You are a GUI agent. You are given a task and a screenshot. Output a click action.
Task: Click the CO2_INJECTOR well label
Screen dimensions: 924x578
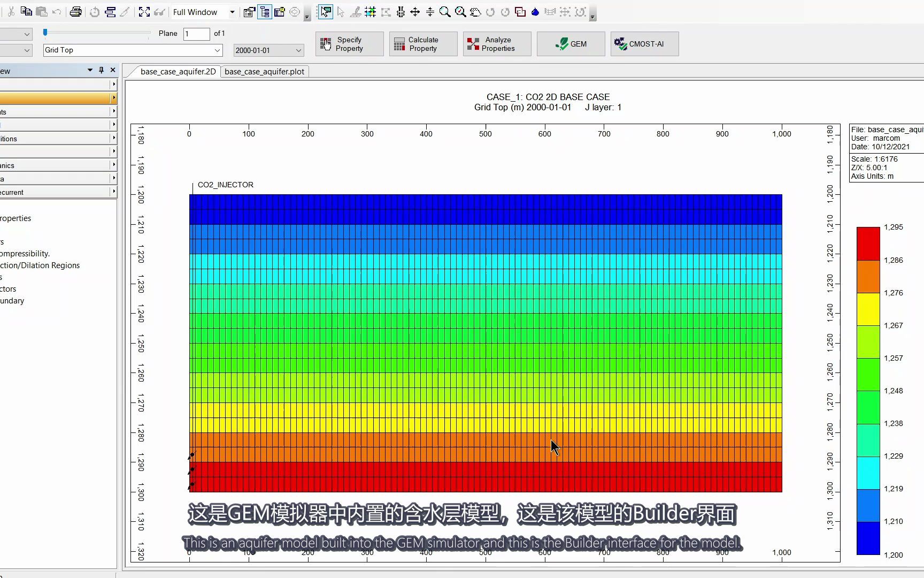[x=226, y=185]
